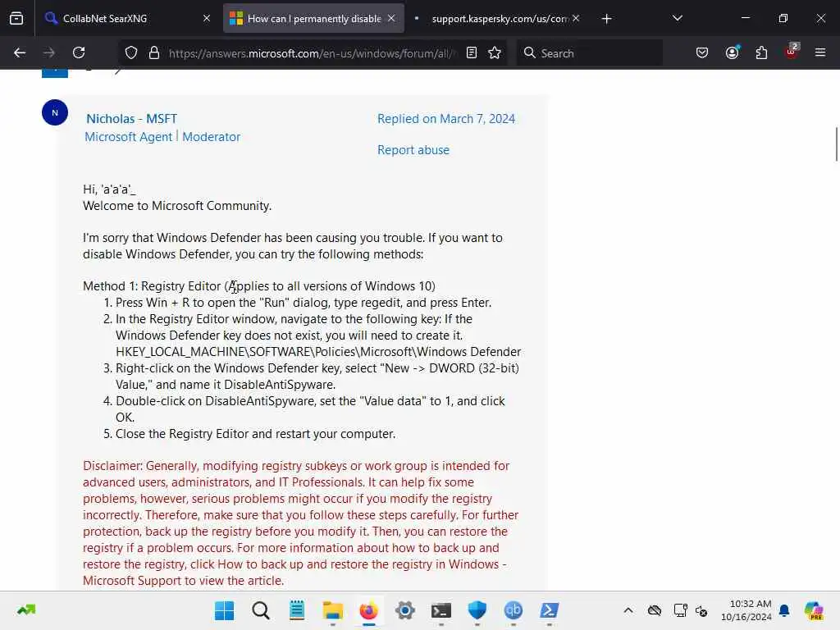This screenshot has height=630, width=840.
Task: Open Settings gear in taskbar
Action: (405, 610)
